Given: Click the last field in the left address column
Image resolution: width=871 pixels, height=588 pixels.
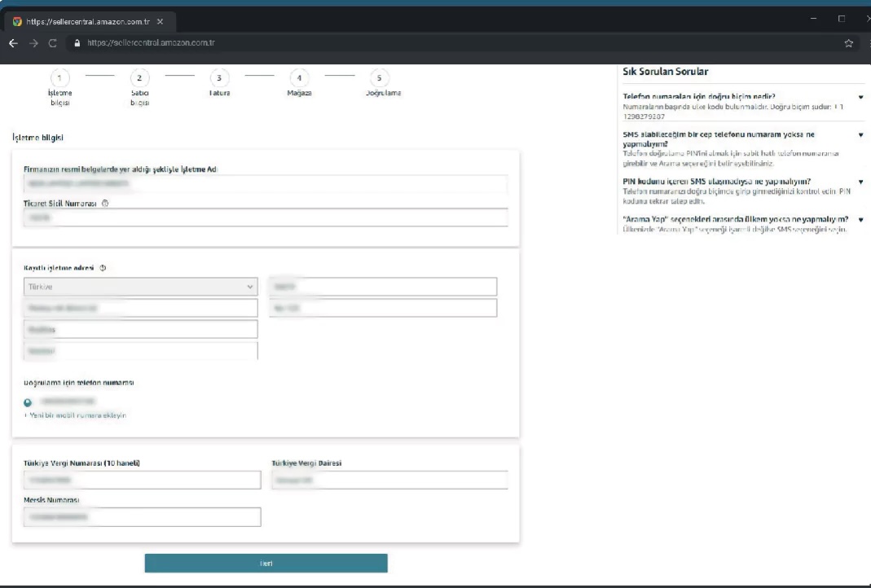Looking at the screenshot, I should [140, 351].
